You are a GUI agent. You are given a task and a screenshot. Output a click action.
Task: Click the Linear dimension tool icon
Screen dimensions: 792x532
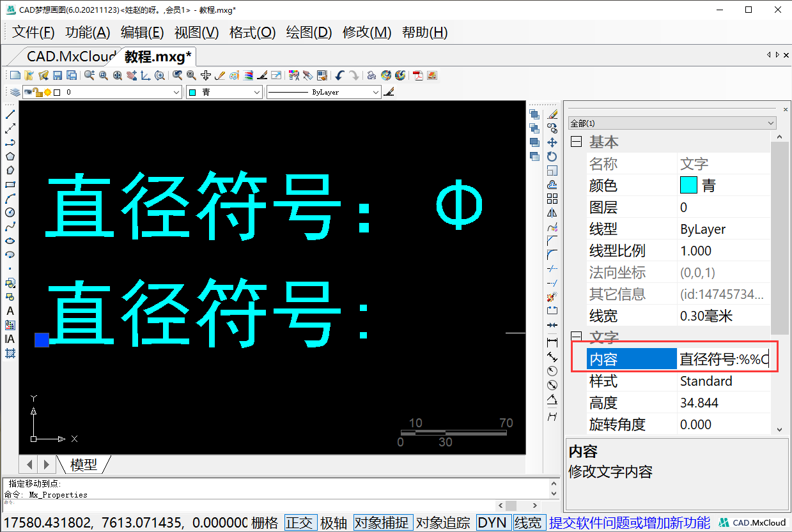(552, 343)
